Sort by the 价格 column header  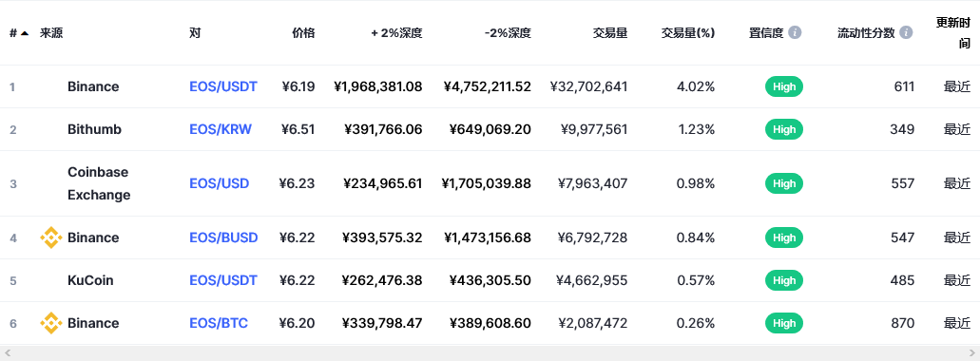click(303, 33)
